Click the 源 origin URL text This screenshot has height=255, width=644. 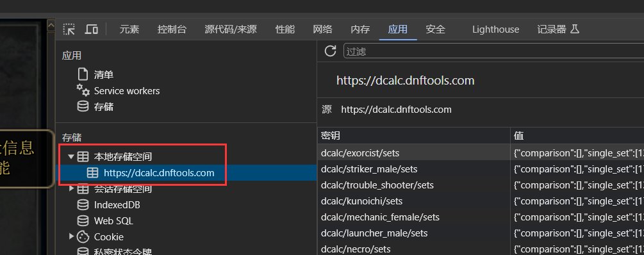pyautogui.click(x=397, y=110)
